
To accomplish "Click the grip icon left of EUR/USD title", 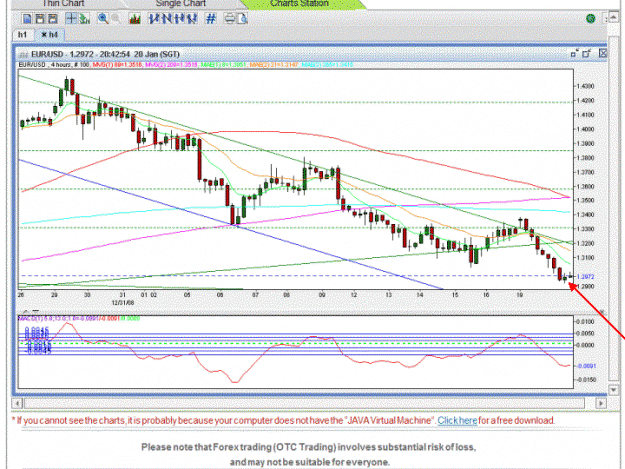I will coord(24,55).
